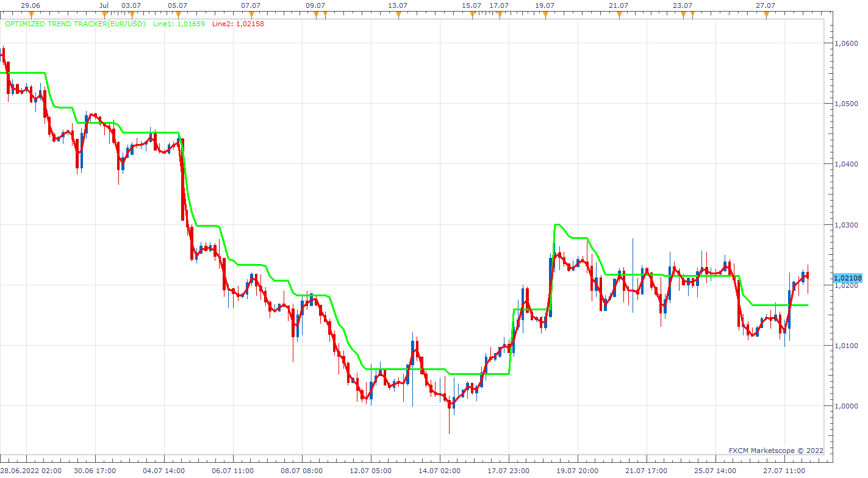Click the 09.07 date text on top axis
Screen dimensions: 868x478
tap(315, 5)
